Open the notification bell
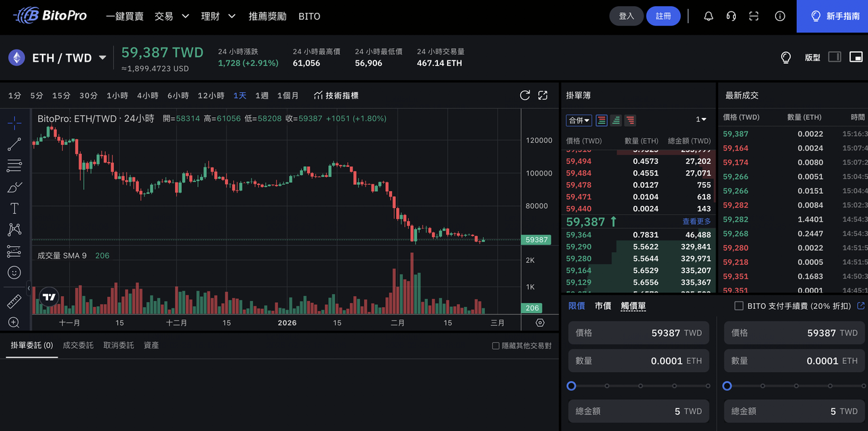 (x=709, y=16)
